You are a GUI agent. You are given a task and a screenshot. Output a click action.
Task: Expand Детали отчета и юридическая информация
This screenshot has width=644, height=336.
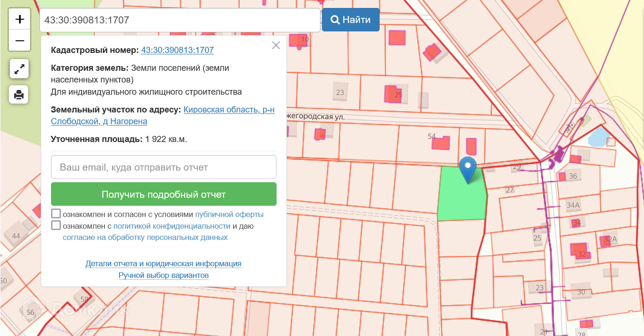tap(163, 263)
